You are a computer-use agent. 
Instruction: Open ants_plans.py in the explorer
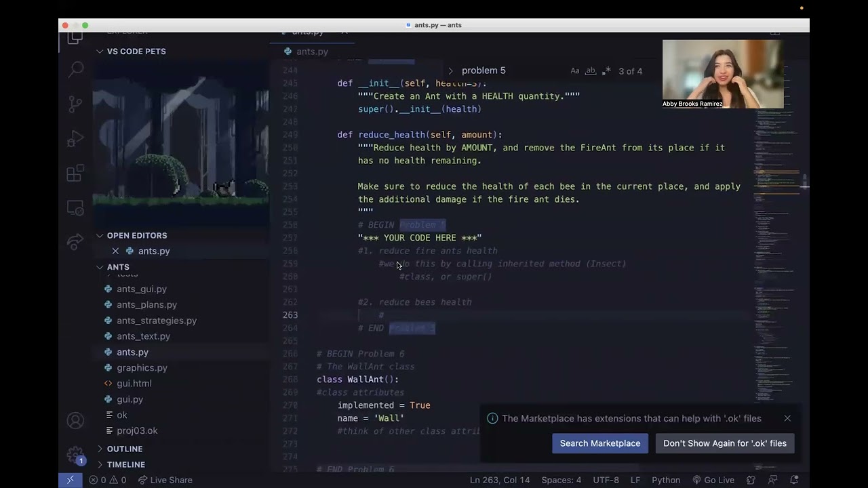[x=146, y=305]
